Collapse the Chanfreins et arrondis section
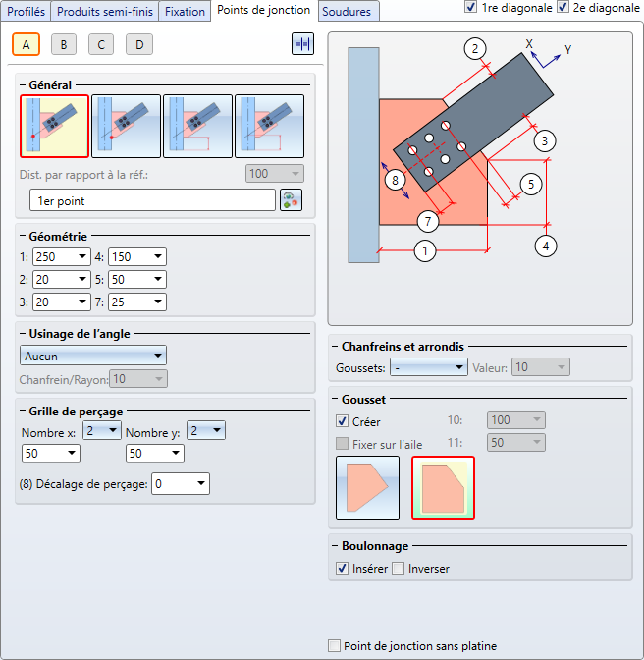 [335, 347]
